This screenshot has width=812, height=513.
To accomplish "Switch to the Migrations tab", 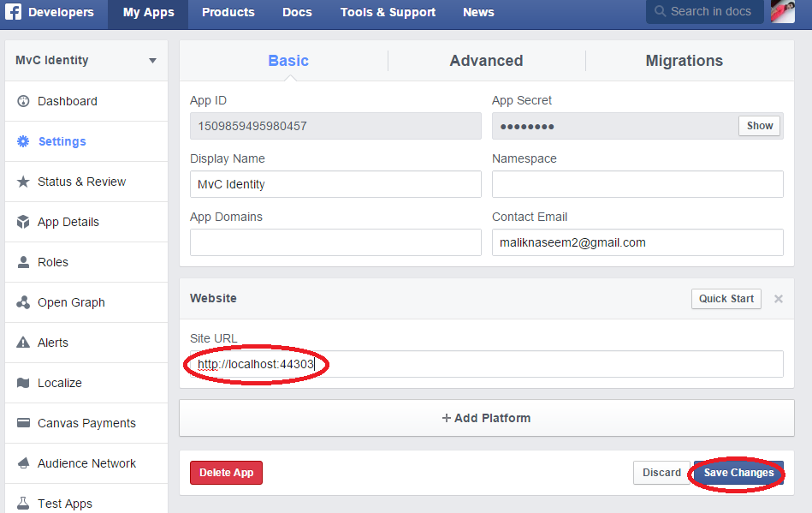I will (685, 61).
